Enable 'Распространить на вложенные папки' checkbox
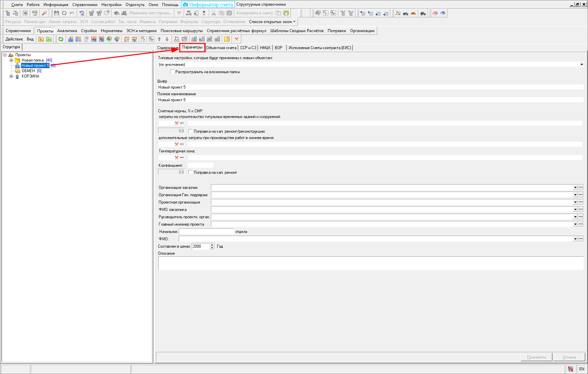The width and height of the screenshot is (588, 374). click(172, 72)
